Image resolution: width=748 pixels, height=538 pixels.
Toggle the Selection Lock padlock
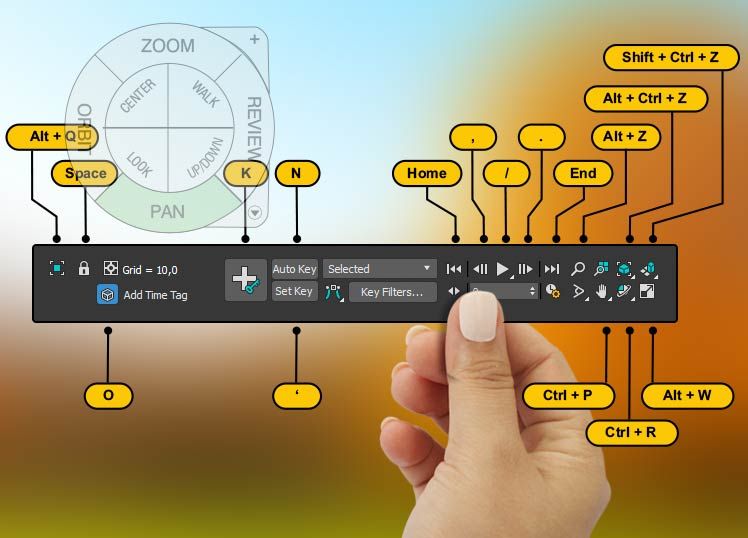(x=84, y=269)
